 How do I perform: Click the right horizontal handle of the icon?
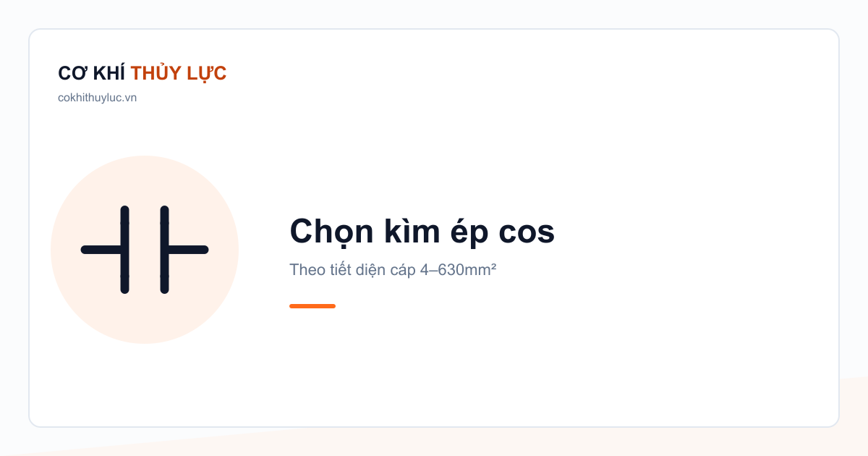[188, 250]
